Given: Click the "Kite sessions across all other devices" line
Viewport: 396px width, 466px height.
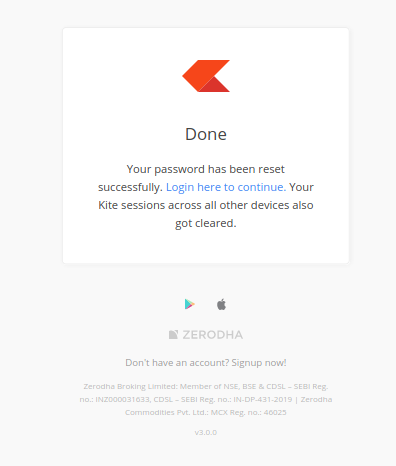Looking at the screenshot, I should click(x=206, y=205).
